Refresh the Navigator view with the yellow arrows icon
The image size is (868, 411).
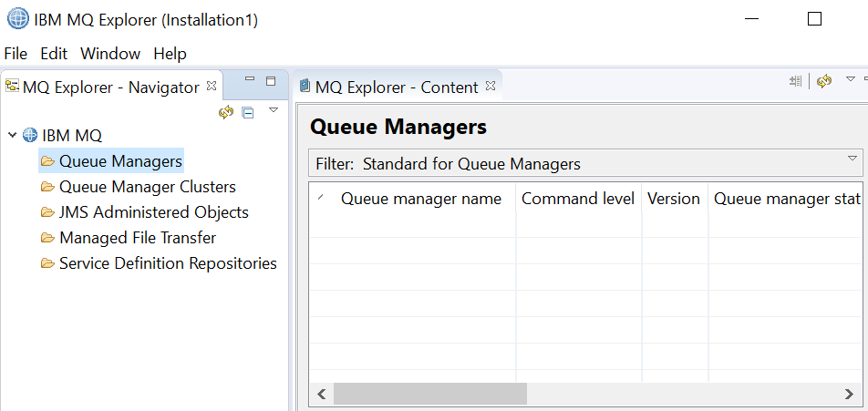tap(226, 112)
